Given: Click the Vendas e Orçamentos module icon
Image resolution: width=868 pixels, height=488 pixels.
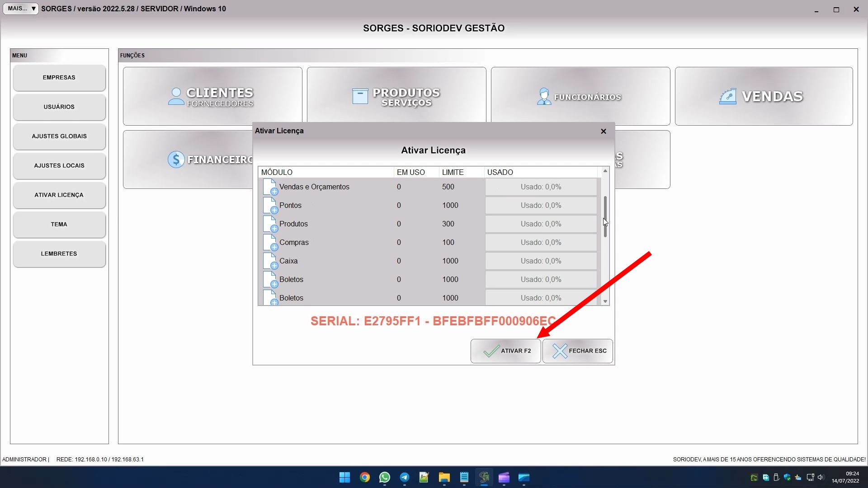Looking at the screenshot, I should pyautogui.click(x=270, y=187).
